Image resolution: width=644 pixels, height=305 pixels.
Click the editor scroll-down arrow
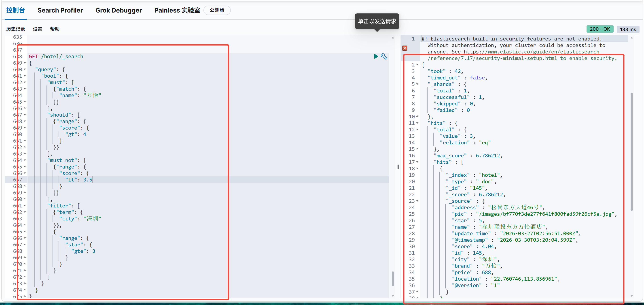[393, 296]
